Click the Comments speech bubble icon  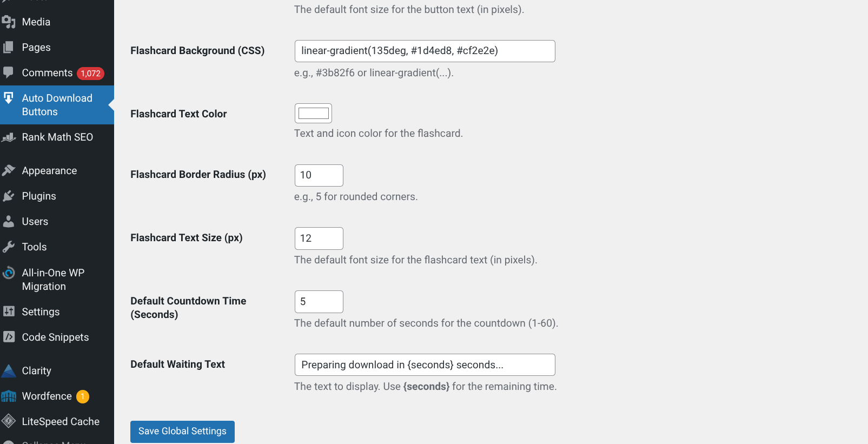8,72
